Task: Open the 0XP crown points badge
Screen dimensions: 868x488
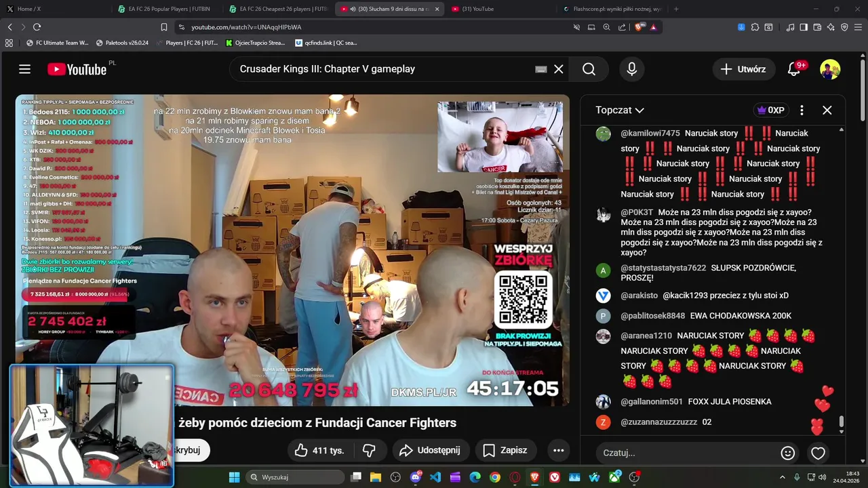Action: pyautogui.click(x=770, y=110)
